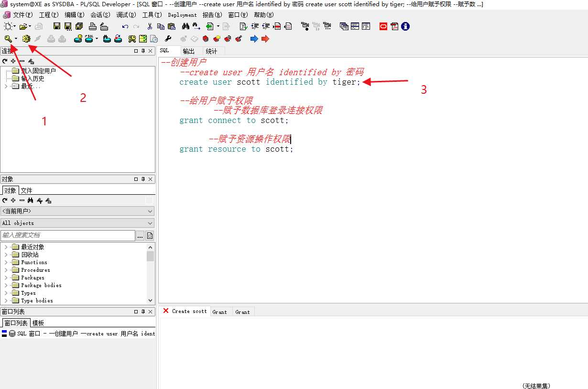The width and height of the screenshot is (588, 389).
Task: Close the 连接 panel
Action: [151, 51]
